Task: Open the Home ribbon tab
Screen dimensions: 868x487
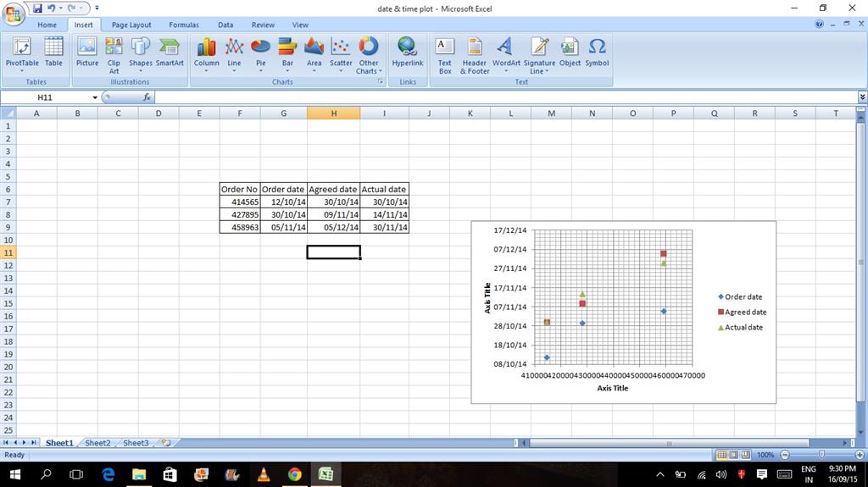Action: (x=47, y=25)
